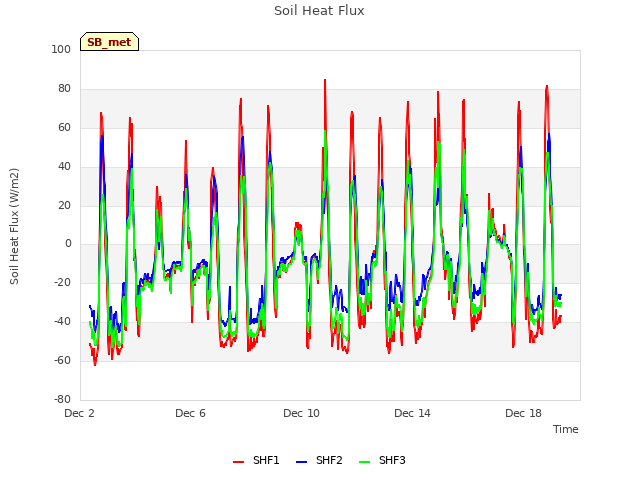Viewport: 640px width, 480px height.
Task: Click the 20 y-axis tick label
Action: (x=64, y=205)
